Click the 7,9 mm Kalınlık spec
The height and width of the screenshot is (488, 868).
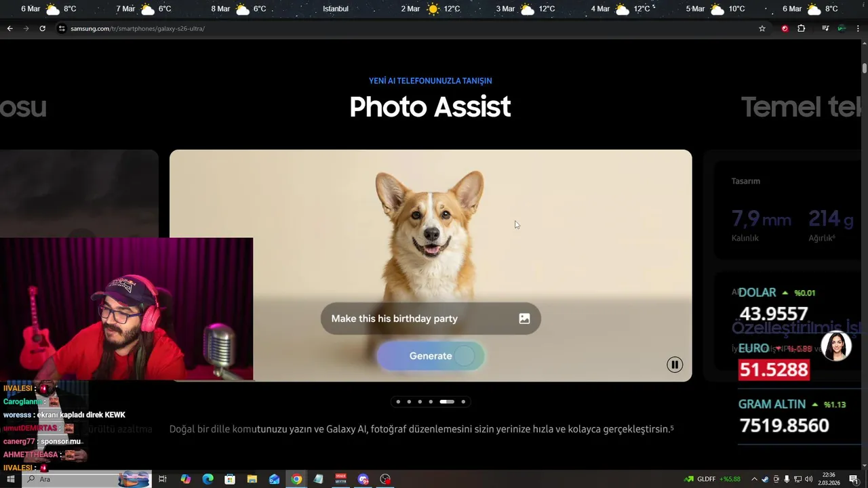click(761, 224)
